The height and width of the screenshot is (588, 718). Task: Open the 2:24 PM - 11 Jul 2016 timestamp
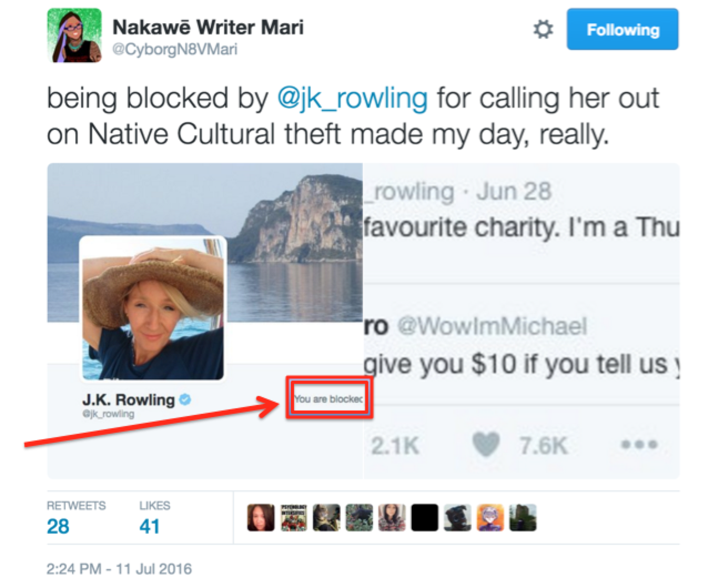coord(119,569)
